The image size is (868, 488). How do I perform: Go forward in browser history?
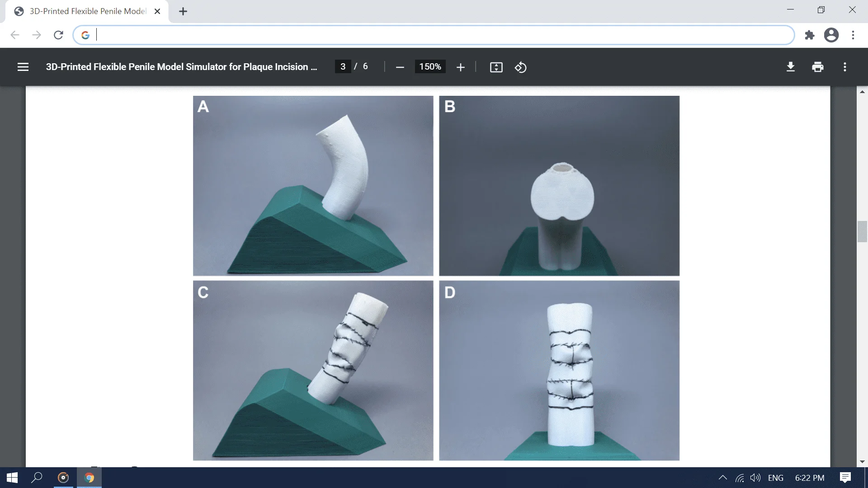point(37,35)
